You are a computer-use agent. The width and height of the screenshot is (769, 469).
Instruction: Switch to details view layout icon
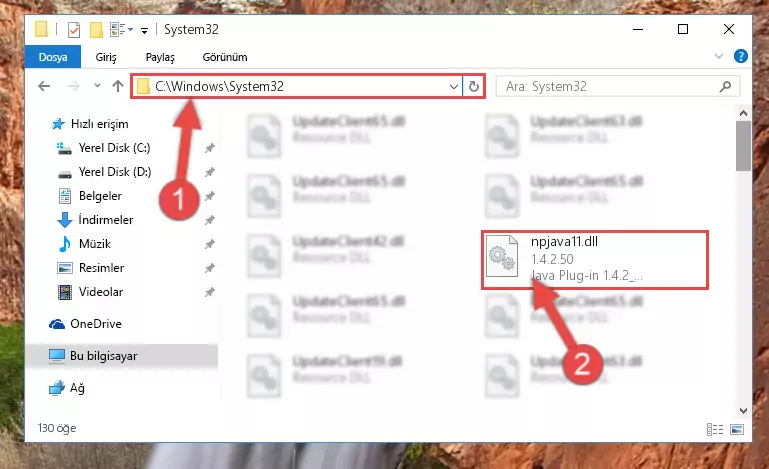715,430
